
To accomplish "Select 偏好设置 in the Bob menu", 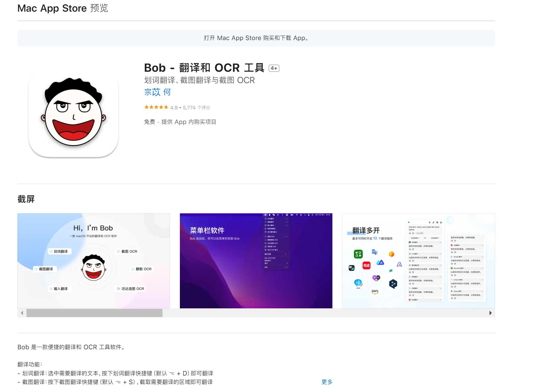I will coord(268,254).
